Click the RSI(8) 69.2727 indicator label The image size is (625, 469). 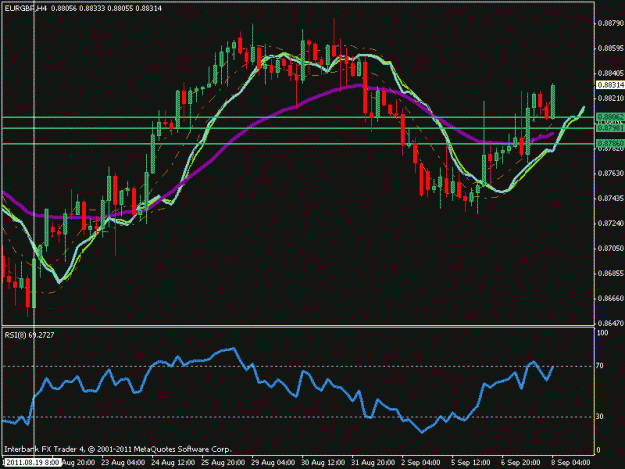click(x=29, y=335)
